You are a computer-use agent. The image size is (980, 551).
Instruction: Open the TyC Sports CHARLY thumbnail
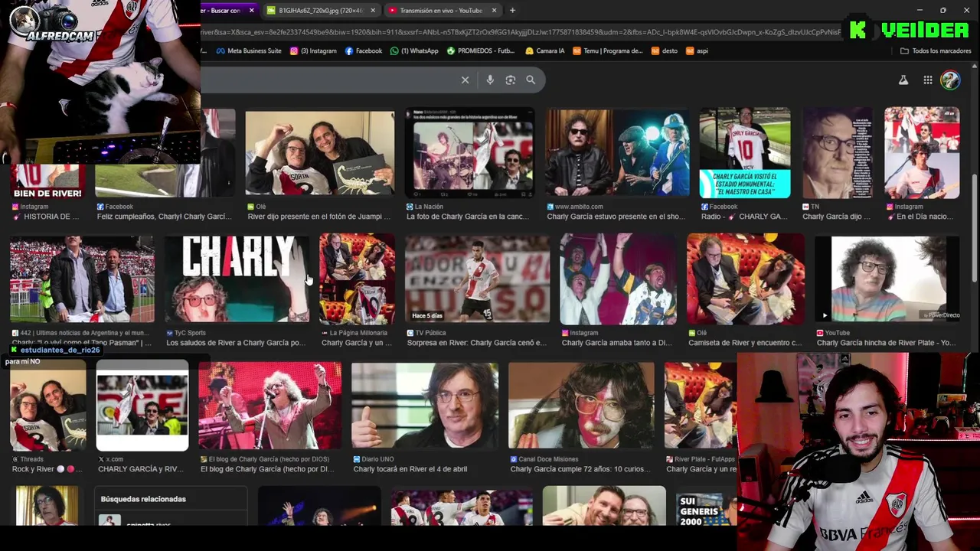pos(237,279)
